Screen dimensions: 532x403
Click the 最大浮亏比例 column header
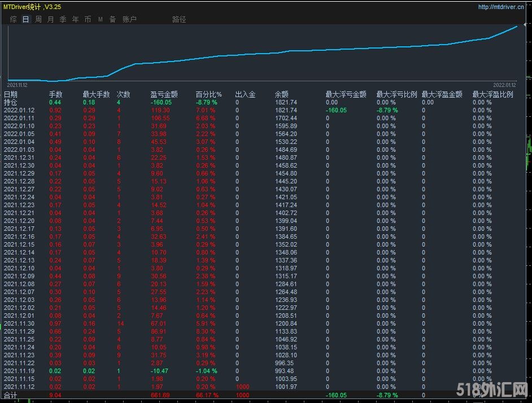tap(396, 94)
